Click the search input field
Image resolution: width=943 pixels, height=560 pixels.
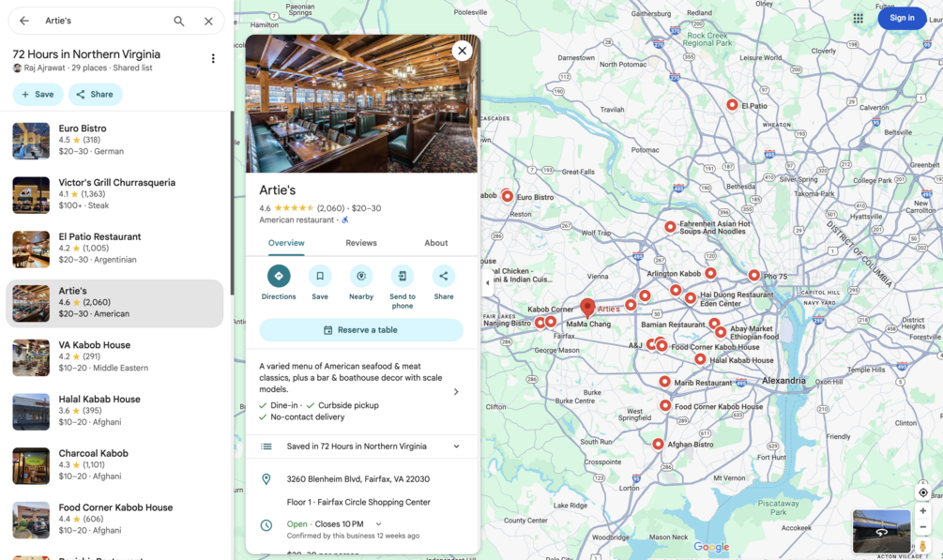point(105,21)
